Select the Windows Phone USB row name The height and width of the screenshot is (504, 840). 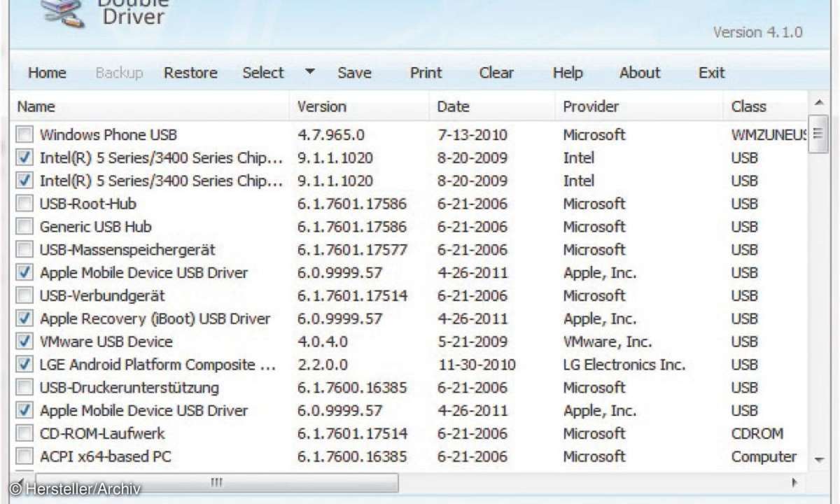(x=108, y=134)
